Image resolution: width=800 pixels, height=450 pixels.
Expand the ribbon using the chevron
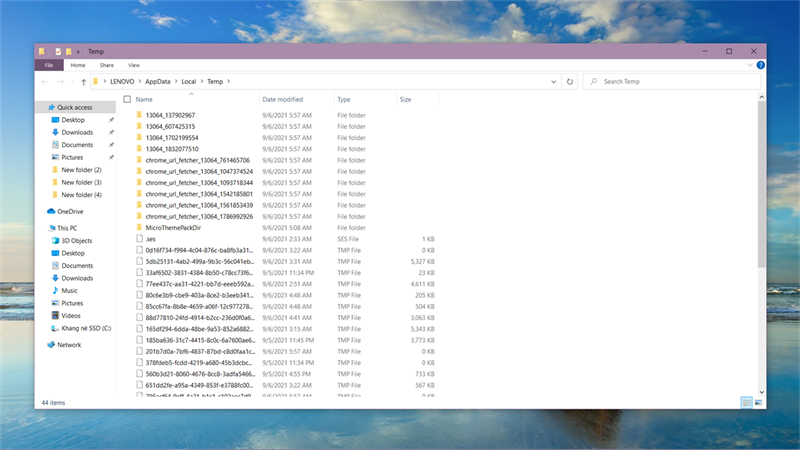point(750,65)
